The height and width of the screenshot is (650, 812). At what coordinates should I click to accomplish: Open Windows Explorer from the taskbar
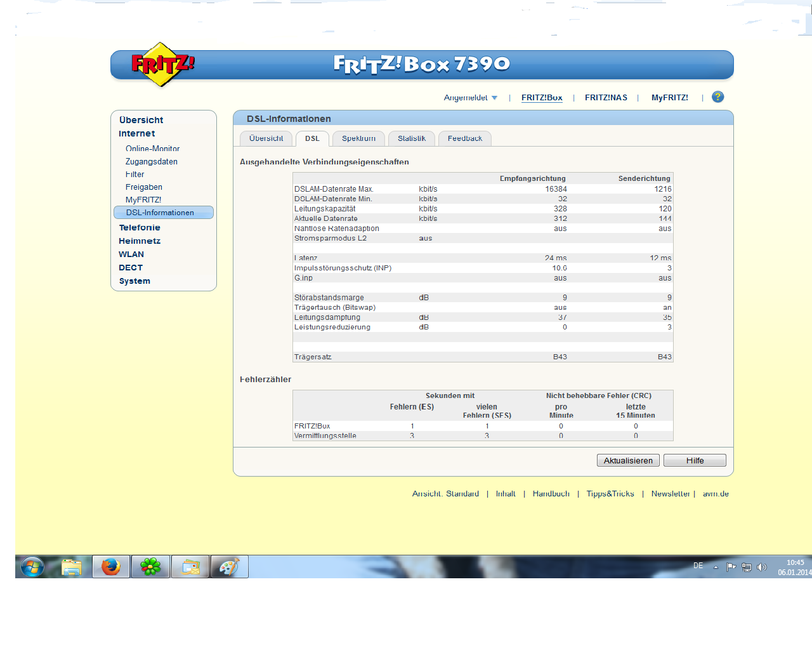72,567
